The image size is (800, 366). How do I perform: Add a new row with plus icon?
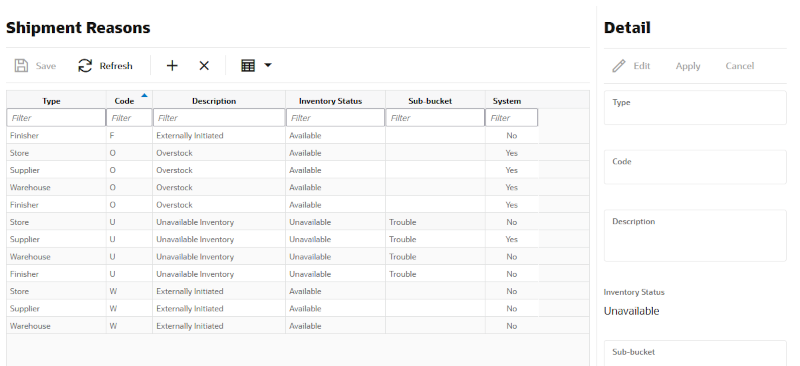[172, 65]
